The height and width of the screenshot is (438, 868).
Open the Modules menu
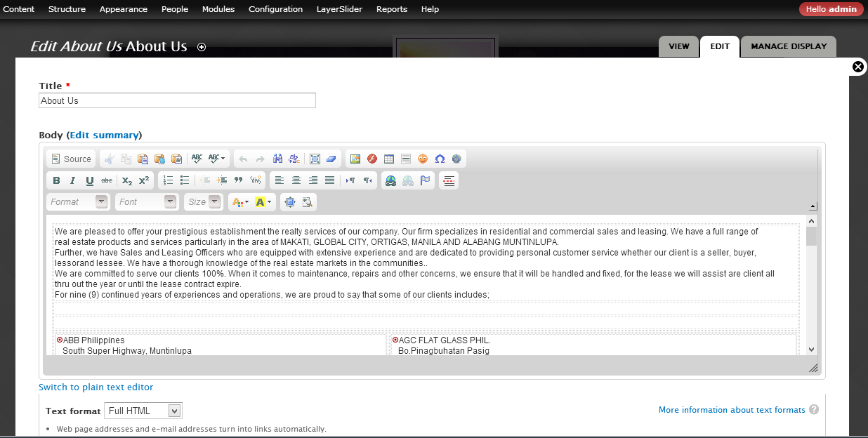pos(218,9)
